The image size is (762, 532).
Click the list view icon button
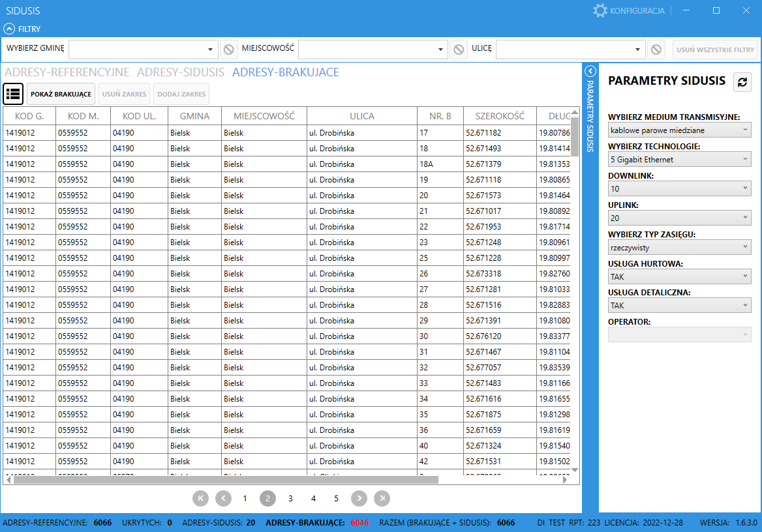point(13,94)
